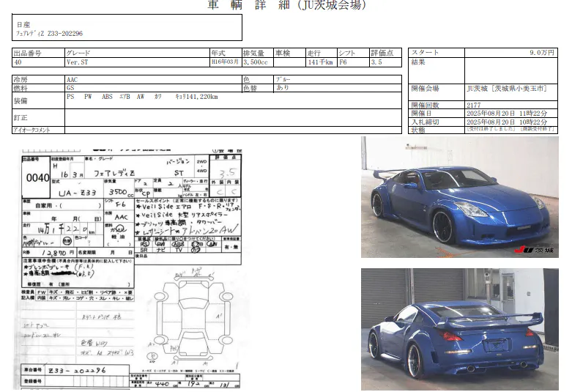The image size is (583, 392).
Task: Click the 色替 label cell
Action: pos(250,88)
